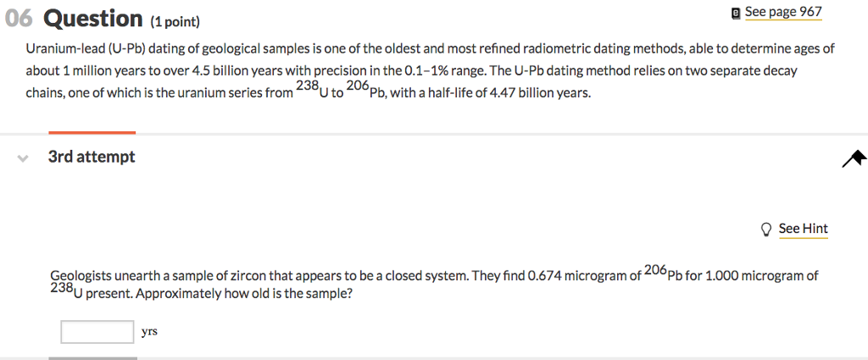Image resolution: width=868 pixels, height=360 pixels.
Task: Select the 3rd attempt heading
Action: point(92,157)
